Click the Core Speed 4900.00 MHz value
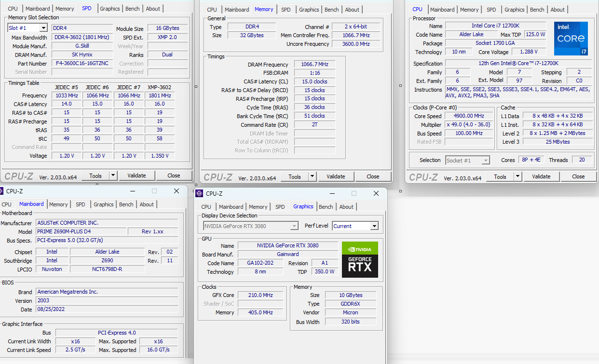599x364 pixels. coord(468,116)
